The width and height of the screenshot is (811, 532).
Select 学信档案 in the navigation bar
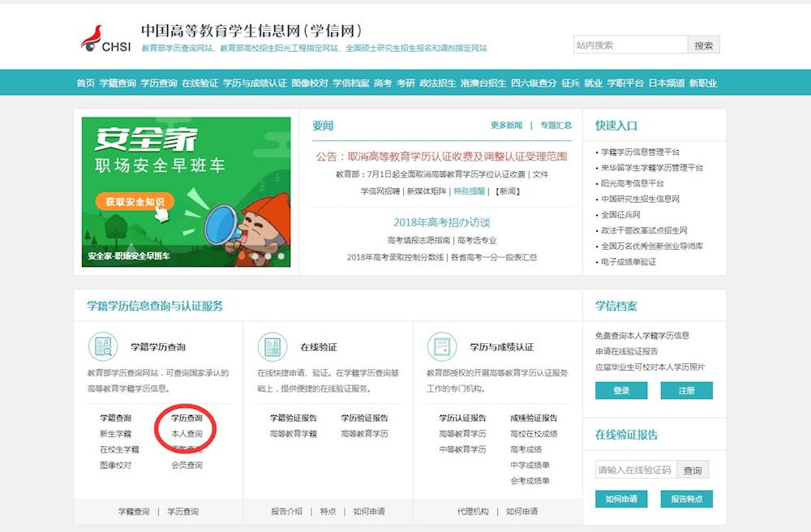coord(350,83)
